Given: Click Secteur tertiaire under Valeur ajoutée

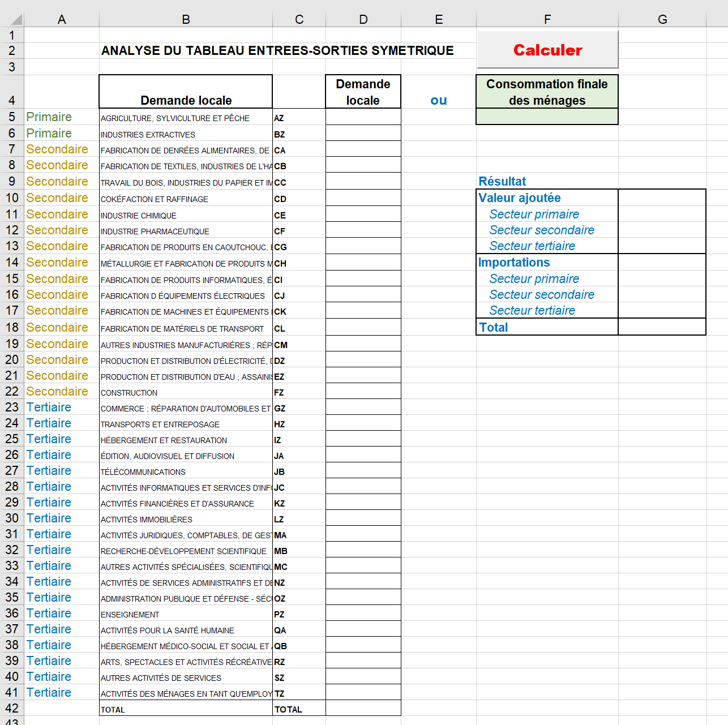Looking at the screenshot, I should pyautogui.click(x=532, y=246).
